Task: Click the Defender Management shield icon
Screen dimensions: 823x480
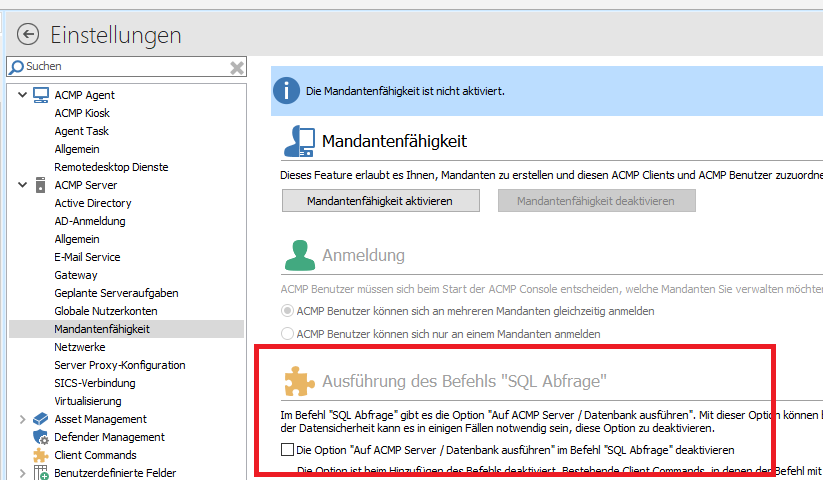Action: [41, 437]
